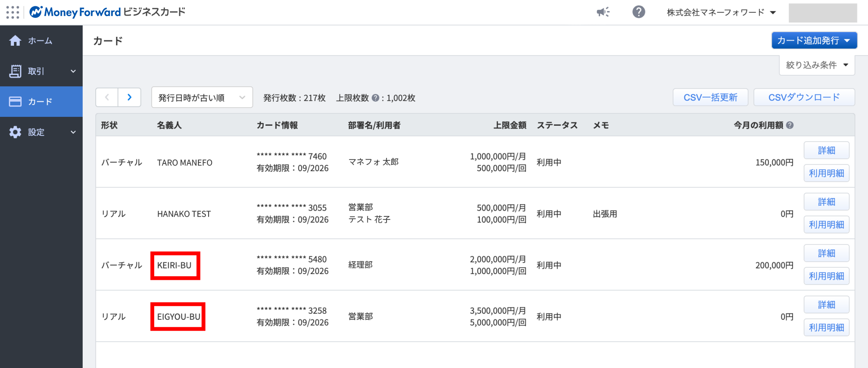868x368 pixels.
Task: Click the CSV一括更新 button
Action: pyautogui.click(x=710, y=97)
